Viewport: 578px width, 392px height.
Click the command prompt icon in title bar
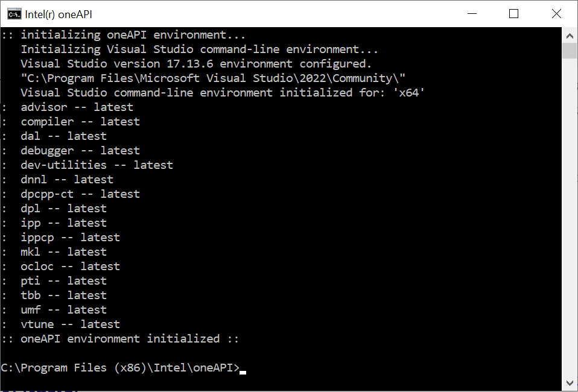[x=14, y=14]
